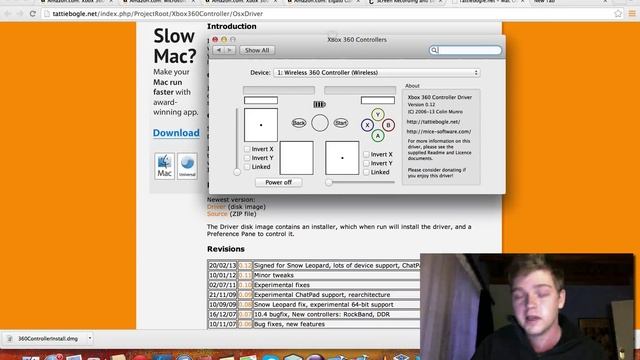
Task: Open the Device selection dropdown
Action: 376,73
